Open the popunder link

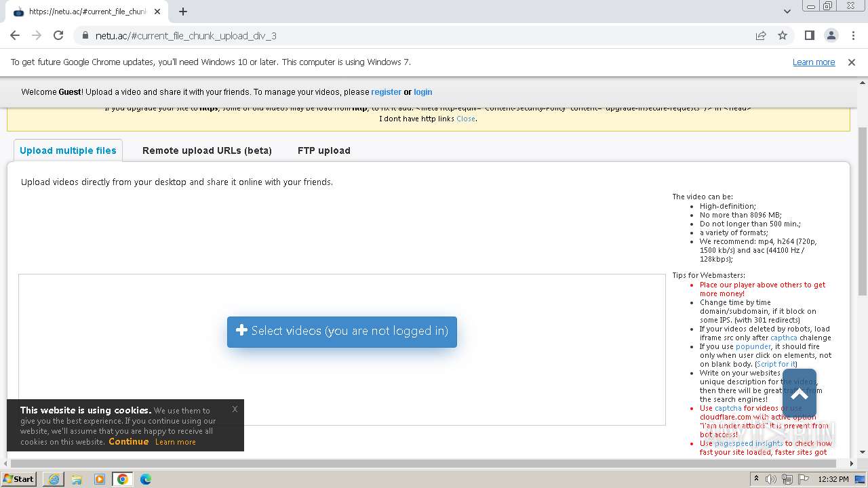point(753,346)
